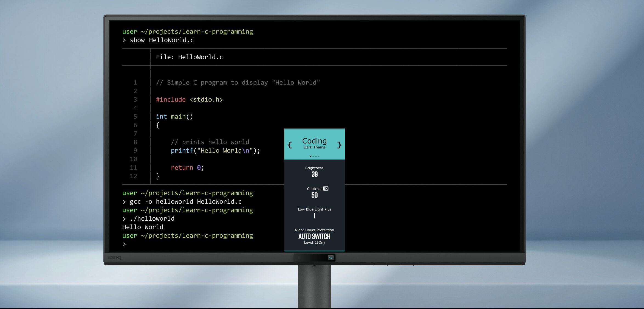Click the comment on line 1
The image size is (644, 309).
coord(238,83)
